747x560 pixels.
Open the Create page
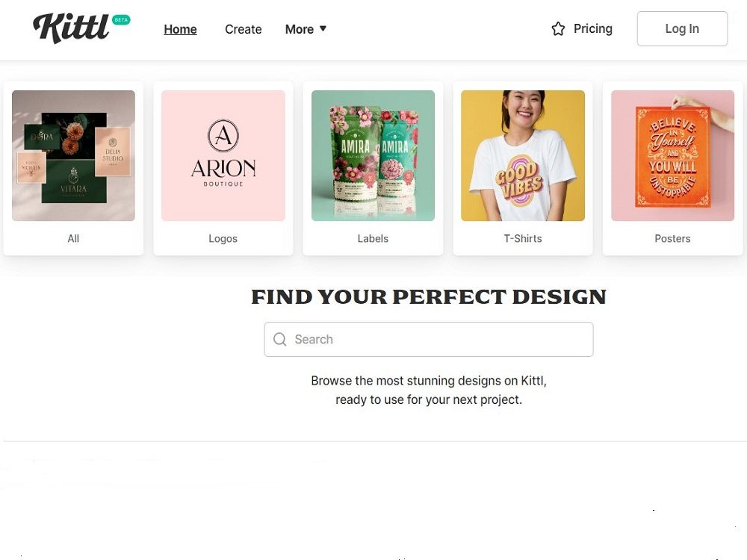point(243,29)
